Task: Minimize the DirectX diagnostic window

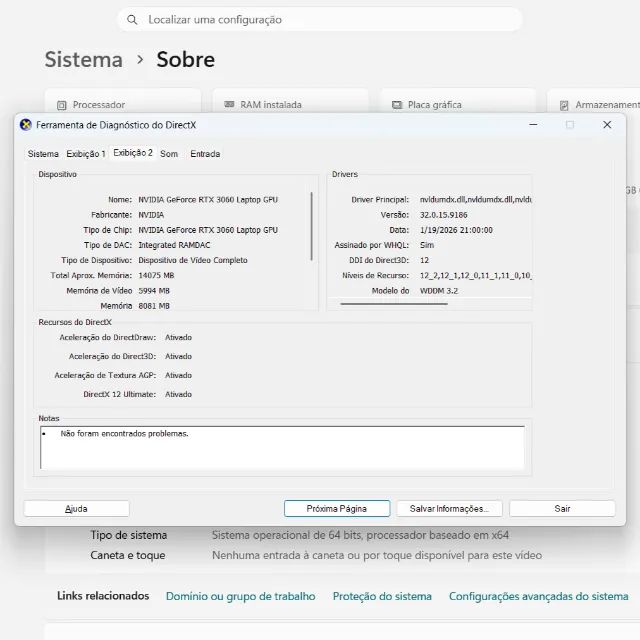Action: coord(533,124)
